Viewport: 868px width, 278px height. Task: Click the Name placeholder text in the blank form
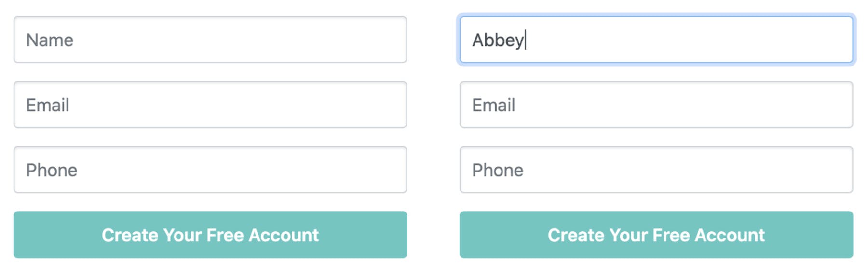click(x=50, y=40)
